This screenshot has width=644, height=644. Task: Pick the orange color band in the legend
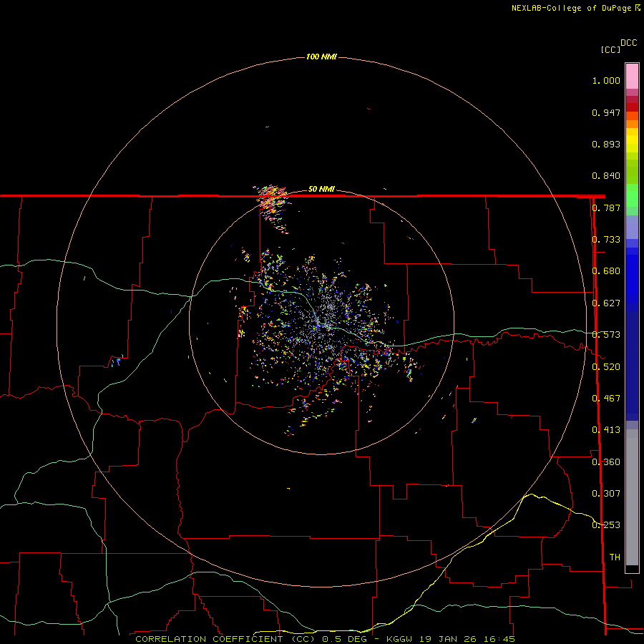(632, 124)
